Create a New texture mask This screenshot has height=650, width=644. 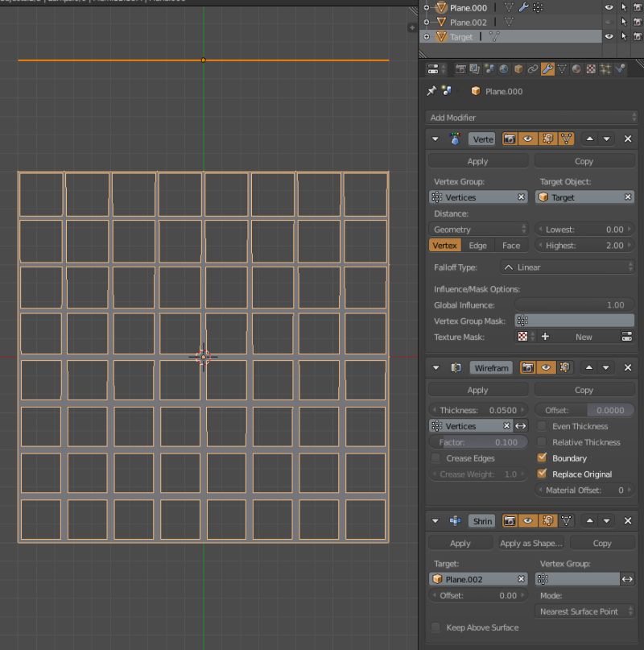(584, 337)
